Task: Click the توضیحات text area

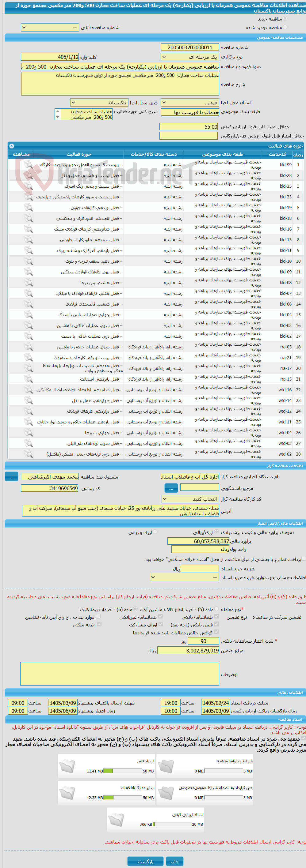Action: 120,674
